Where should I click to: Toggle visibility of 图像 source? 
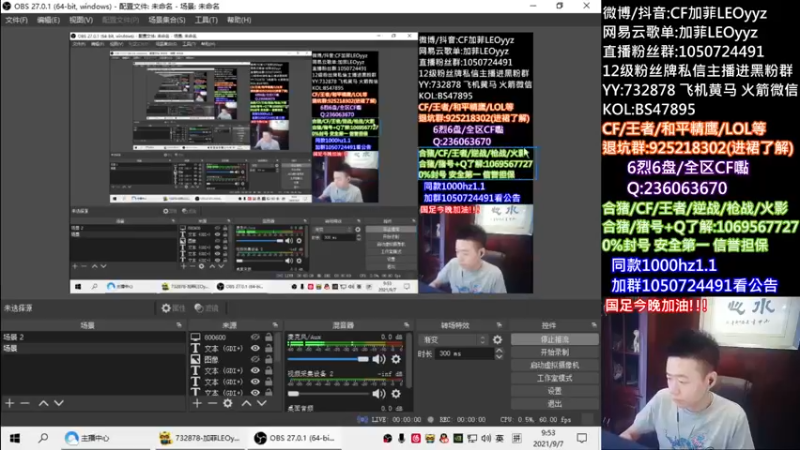click(255, 359)
